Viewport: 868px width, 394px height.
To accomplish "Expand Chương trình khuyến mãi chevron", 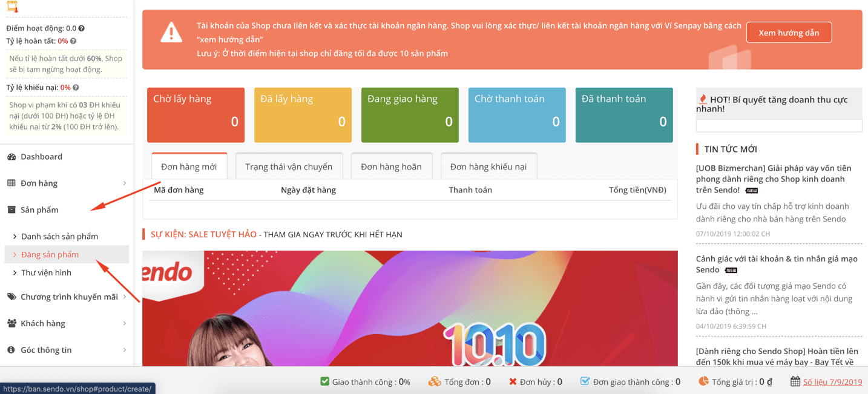I will [125, 297].
